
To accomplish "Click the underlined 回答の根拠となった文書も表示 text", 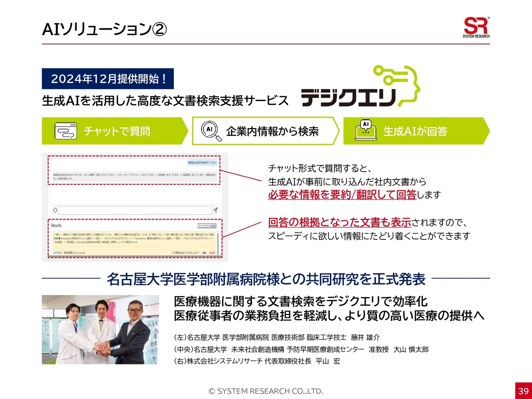I will point(340,222).
